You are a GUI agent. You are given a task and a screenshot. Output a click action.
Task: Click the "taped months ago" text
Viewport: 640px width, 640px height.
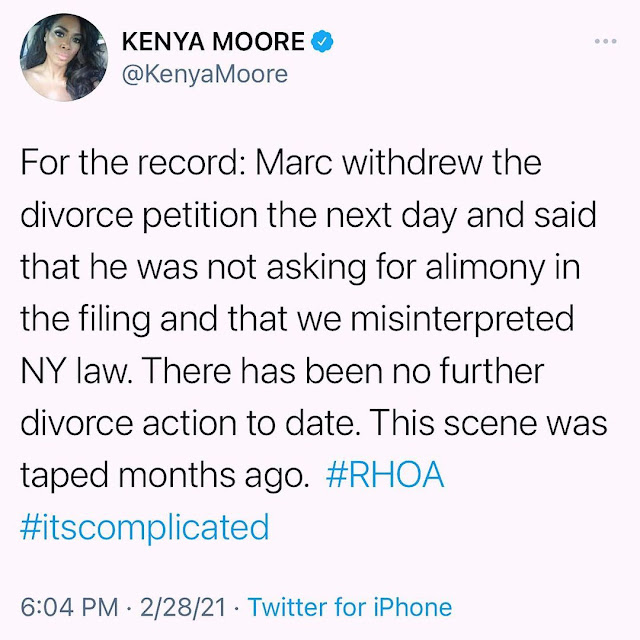coord(165,475)
